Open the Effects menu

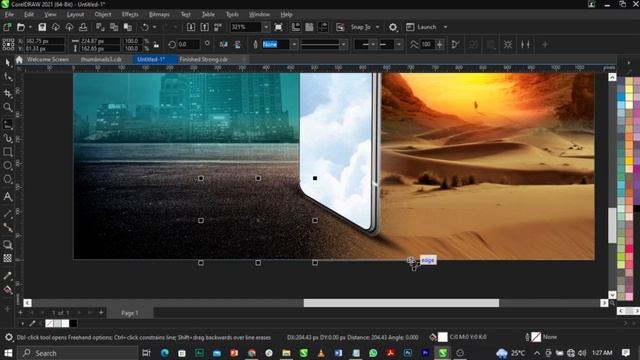pyautogui.click(x=130, y=14)
